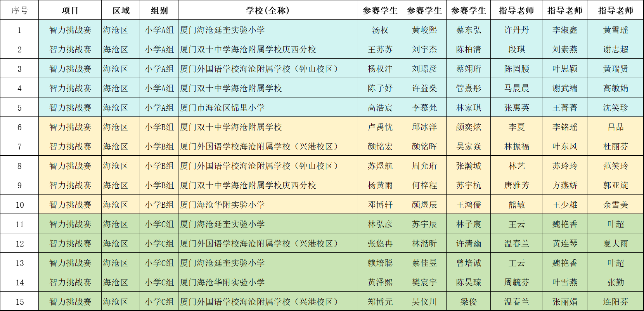Select student cell 高浩宸
Screen dimensions: 644x311
point(380,108)
